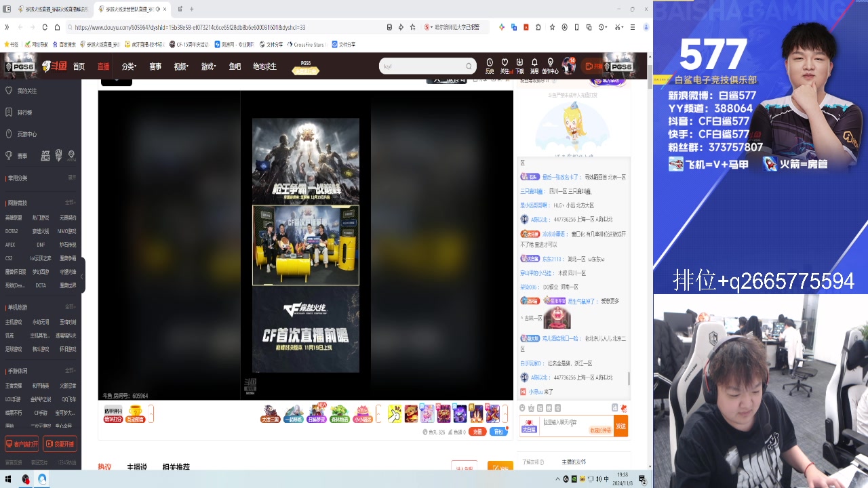Click the 我要开播 button
This screenshot has height=488, width=868.
coord(60,444)
